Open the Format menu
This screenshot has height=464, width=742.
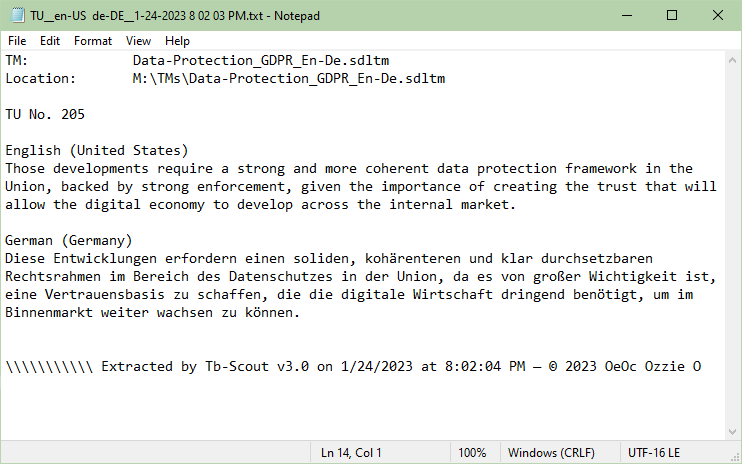(x=93, y=41)
